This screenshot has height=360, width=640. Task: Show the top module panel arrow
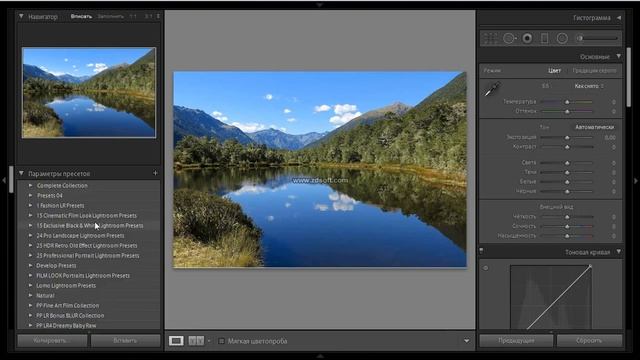tap(320, 4)
